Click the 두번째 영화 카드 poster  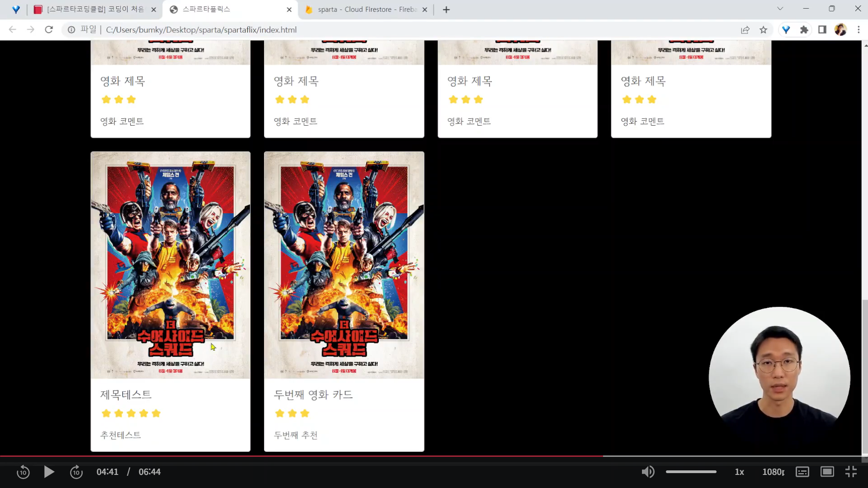click(x=344, y=265)
